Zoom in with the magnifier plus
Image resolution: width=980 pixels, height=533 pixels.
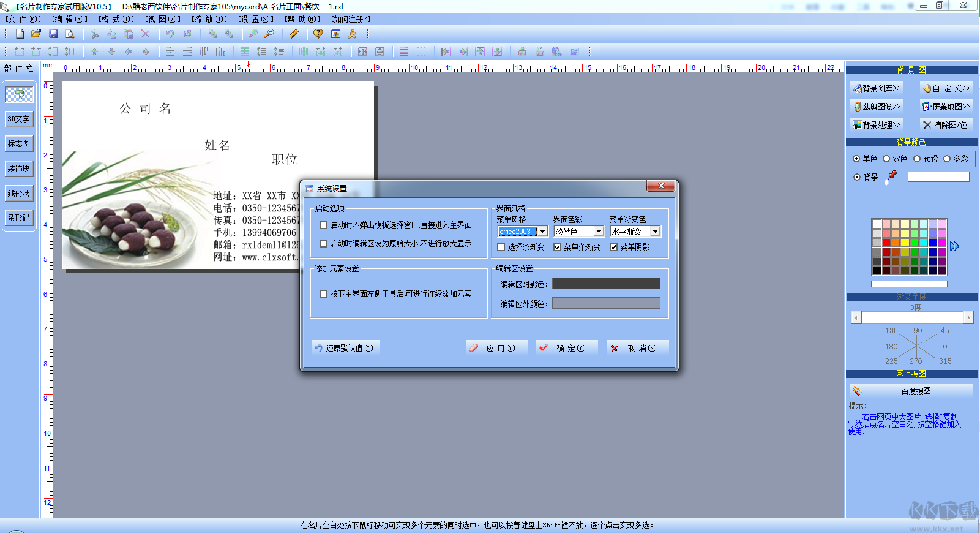253,34
